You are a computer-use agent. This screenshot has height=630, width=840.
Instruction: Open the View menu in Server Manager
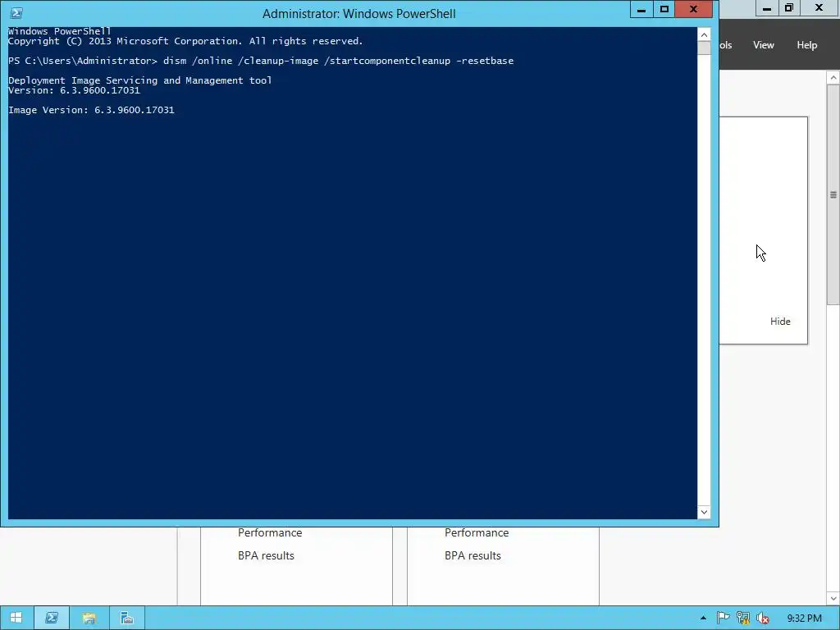click(x=764, y=45)
